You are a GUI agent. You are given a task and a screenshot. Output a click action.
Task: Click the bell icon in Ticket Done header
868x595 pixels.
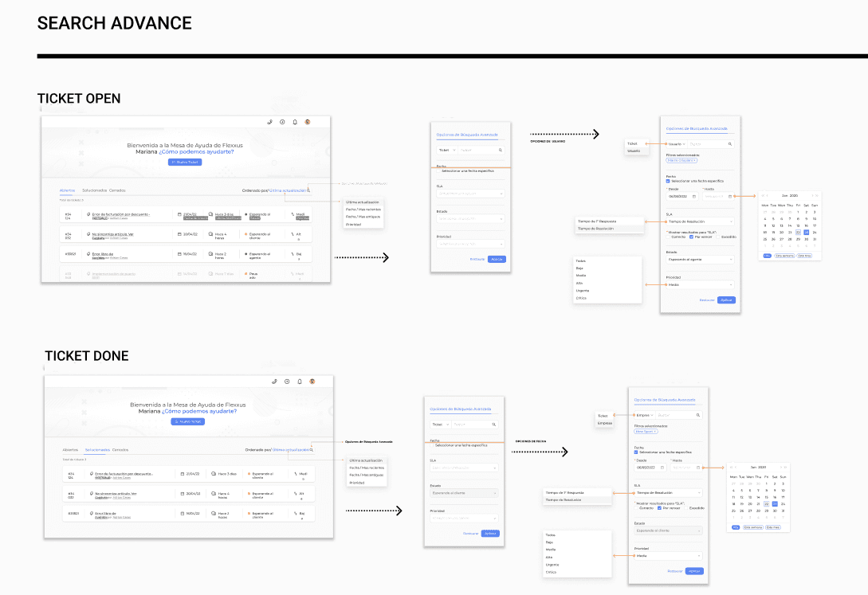tap(300, 382)
